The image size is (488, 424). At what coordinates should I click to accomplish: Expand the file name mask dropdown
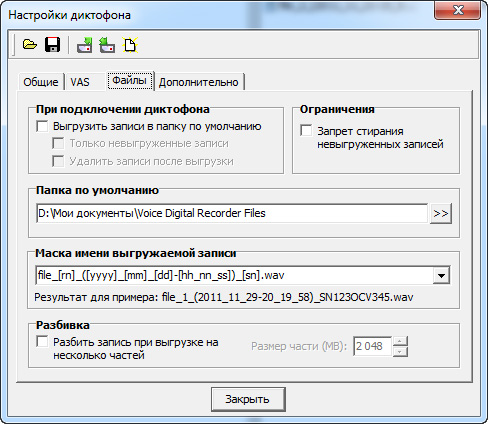click(x=441, y=275)
